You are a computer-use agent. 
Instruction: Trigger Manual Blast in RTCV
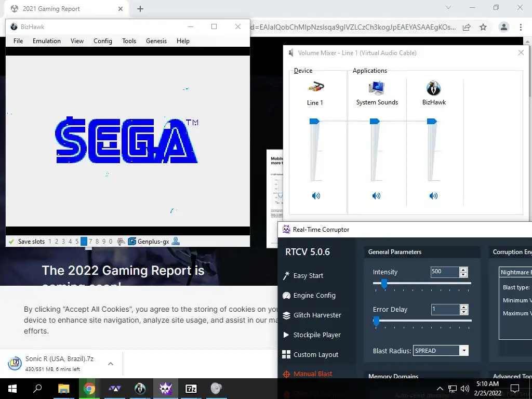click(x=308, y=374)
